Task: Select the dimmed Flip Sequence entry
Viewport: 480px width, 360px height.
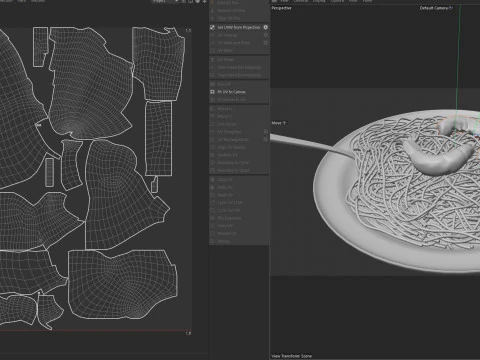Action: click(229, 218)
